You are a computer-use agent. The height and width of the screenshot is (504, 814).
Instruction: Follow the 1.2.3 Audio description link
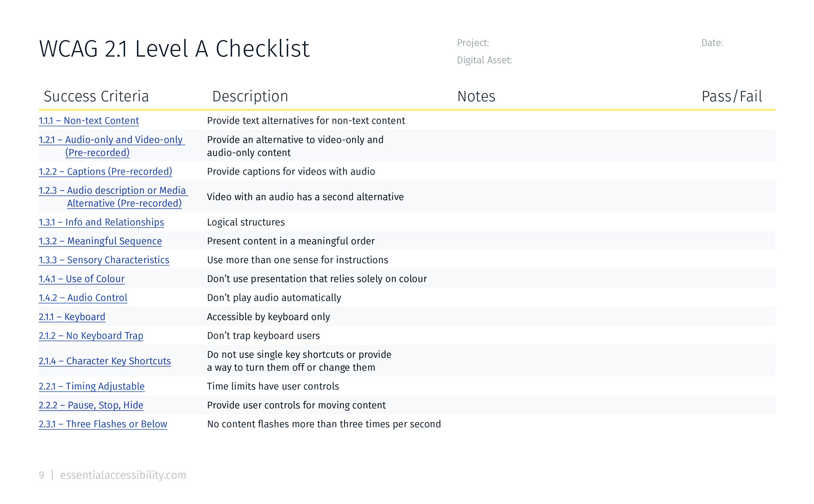(113, 191)
